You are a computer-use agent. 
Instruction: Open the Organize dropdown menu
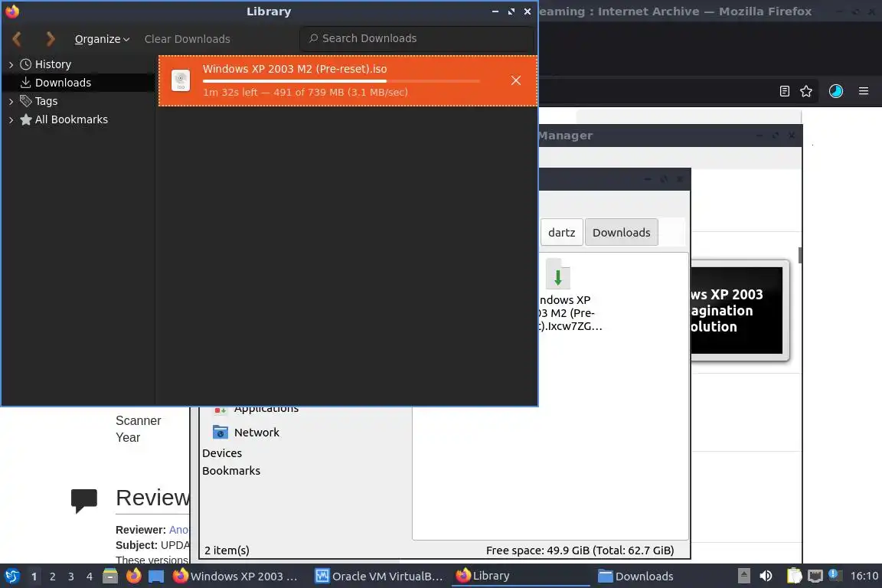pos(102,39)
